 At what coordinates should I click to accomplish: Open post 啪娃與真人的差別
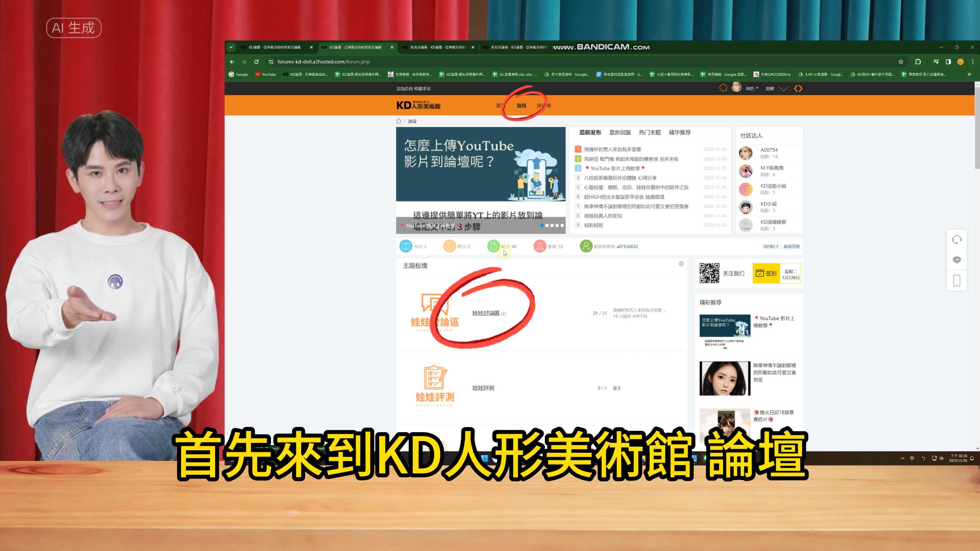pos(603,216)
